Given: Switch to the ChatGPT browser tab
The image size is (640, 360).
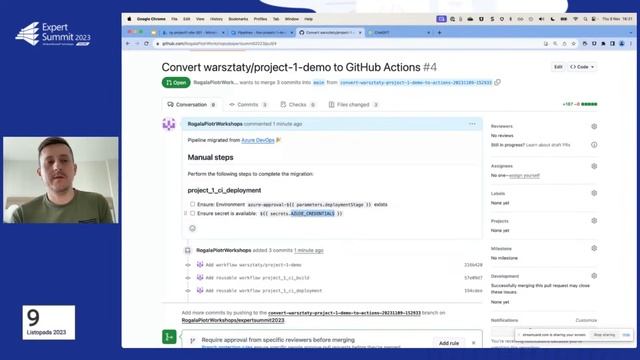Looking at the screenshot, I should tap(398, 32).
